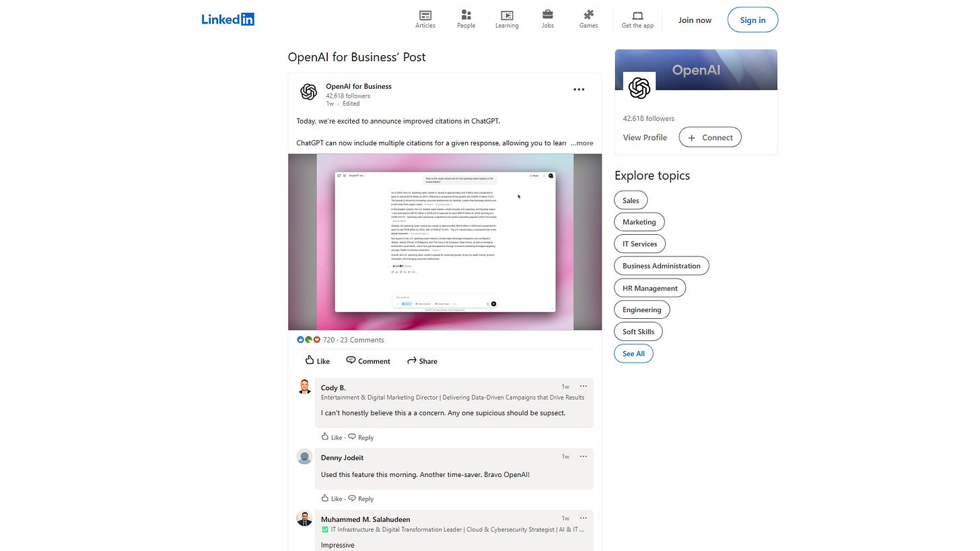Select the Engineering topic
Image resolution: width=980 pixels, height=551 pixels.
641,309
